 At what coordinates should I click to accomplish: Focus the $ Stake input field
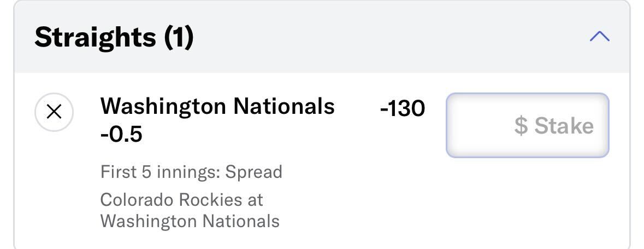(527, 125)
